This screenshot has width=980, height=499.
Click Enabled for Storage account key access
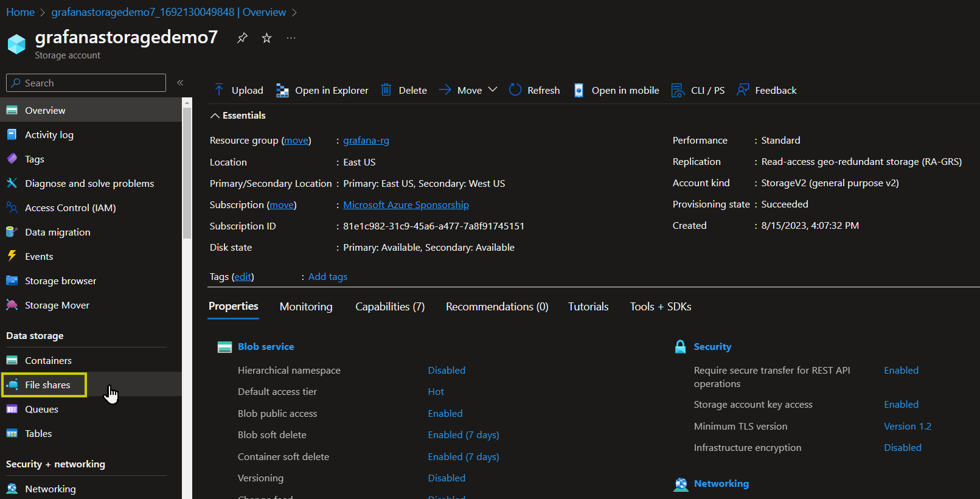pyautogui.click(x=901, y=405)
